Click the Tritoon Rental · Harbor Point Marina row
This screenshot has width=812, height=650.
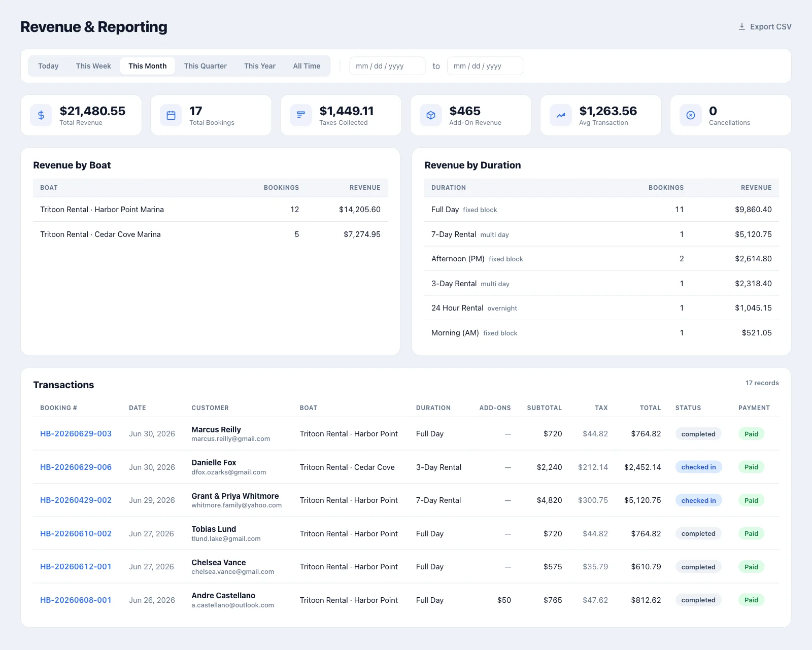[210, 210]
